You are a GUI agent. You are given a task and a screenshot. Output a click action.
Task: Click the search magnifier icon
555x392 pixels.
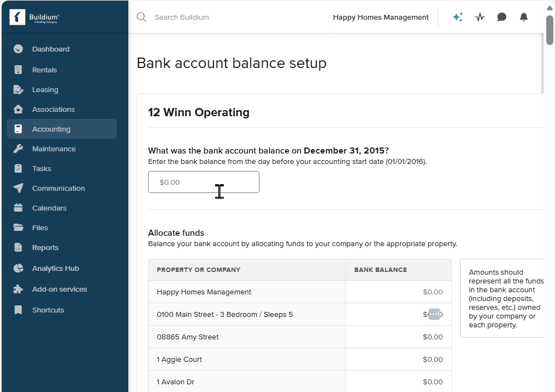(x=141, y=17)
